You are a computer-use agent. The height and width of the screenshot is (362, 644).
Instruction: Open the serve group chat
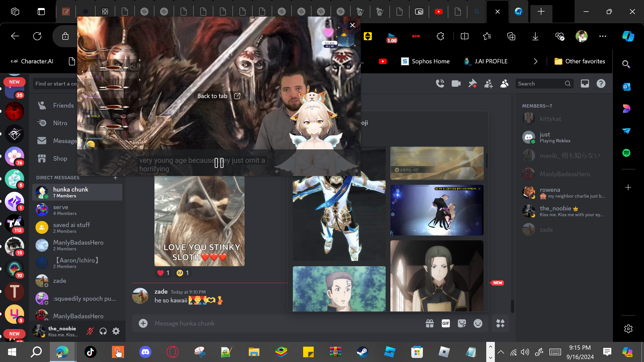click(x=77, y=210)
